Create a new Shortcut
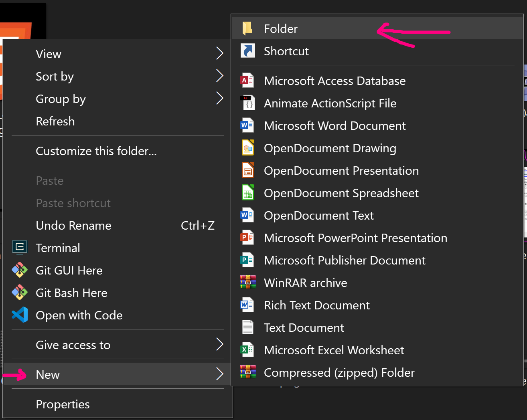Screen dimensions: 527x420 [x=377, y=51]
